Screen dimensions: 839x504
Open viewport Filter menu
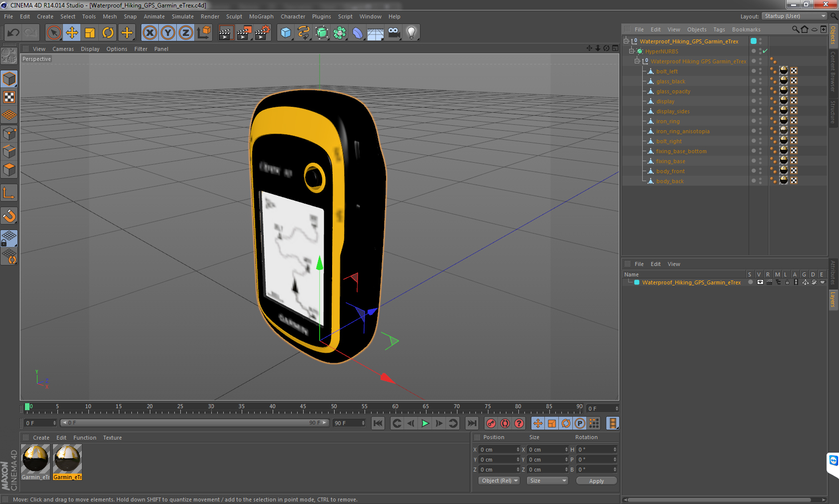(141, 49)
